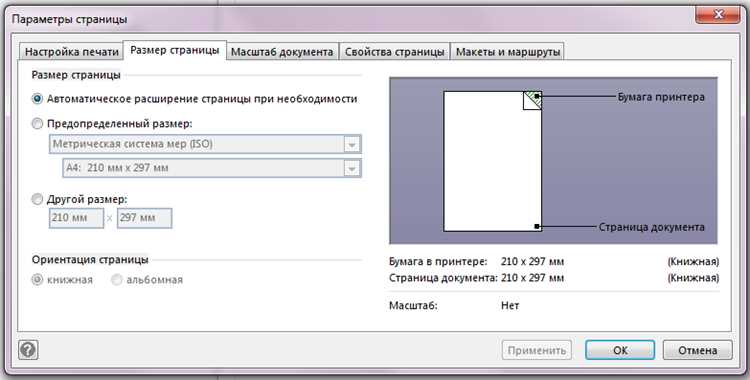Viewport: 750px width, 380px height.
Task: Choose альбомная orientation radio button
Action: (x=116, y=279)
